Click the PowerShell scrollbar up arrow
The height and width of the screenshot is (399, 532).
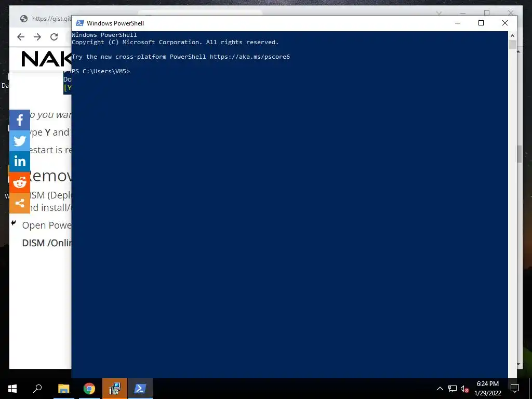[512, 36]
